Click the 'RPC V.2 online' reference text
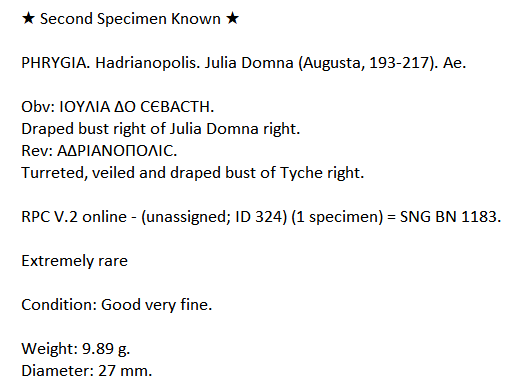This screenshot has height=388, width=519. (74, 217)
